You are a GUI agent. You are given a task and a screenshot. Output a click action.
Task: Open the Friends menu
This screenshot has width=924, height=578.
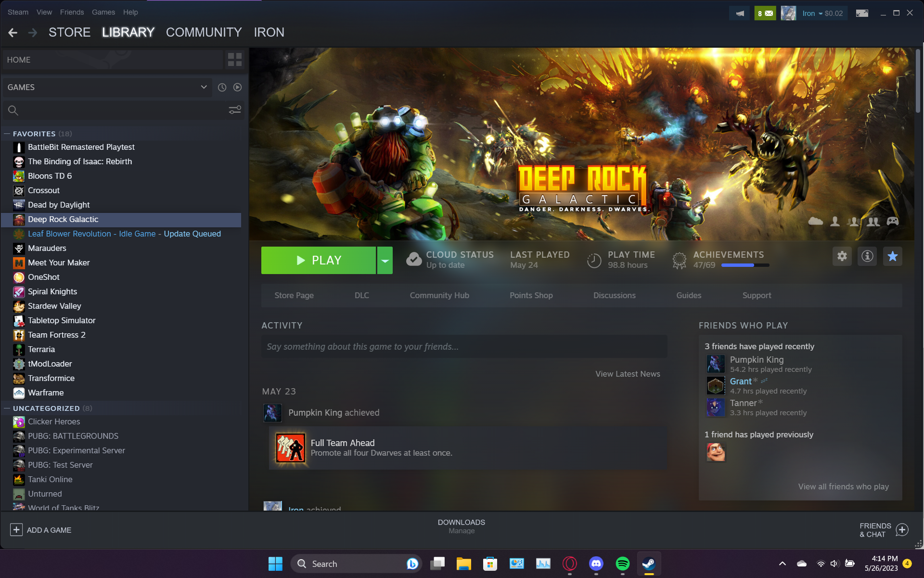(72, 13)
